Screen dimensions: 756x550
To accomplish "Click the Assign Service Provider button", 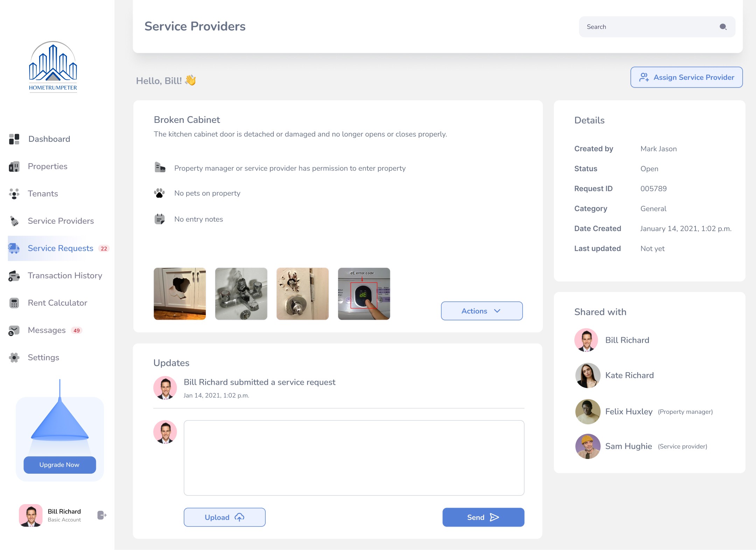I will tap(686, 77).
